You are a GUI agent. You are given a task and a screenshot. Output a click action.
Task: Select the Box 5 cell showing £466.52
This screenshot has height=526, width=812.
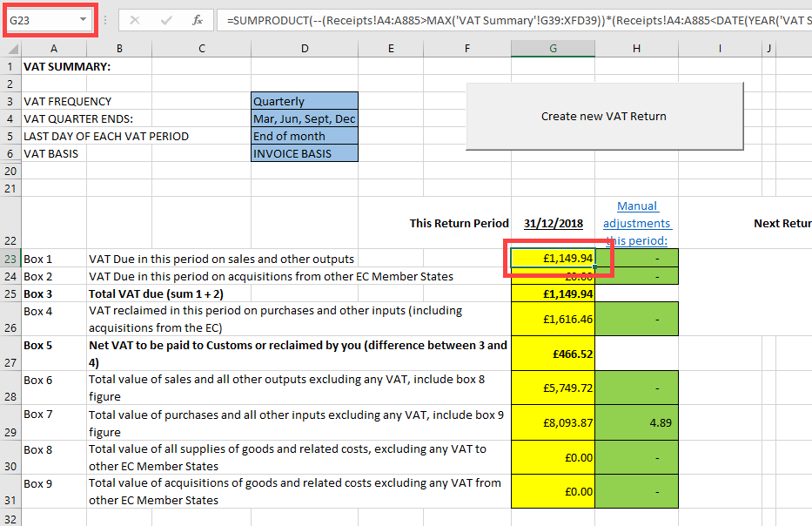coord(553,352)
